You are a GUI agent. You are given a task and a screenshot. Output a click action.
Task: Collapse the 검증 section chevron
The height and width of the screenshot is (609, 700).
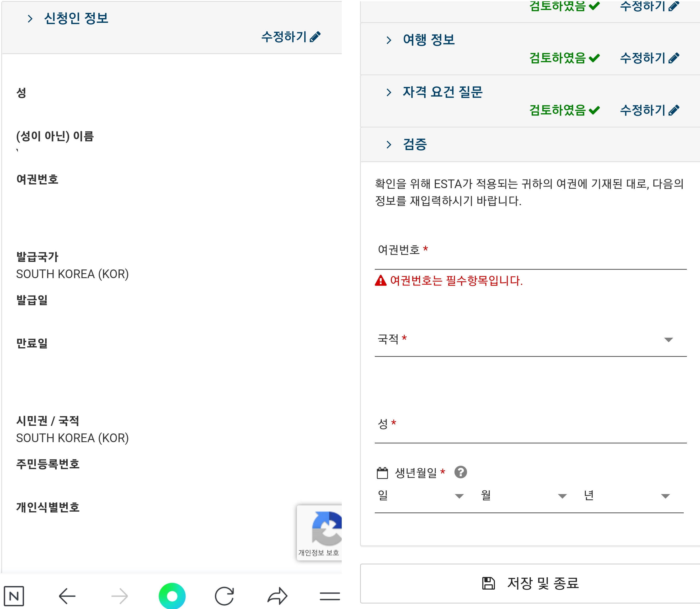pyautogui.click(x=389, y=144)
